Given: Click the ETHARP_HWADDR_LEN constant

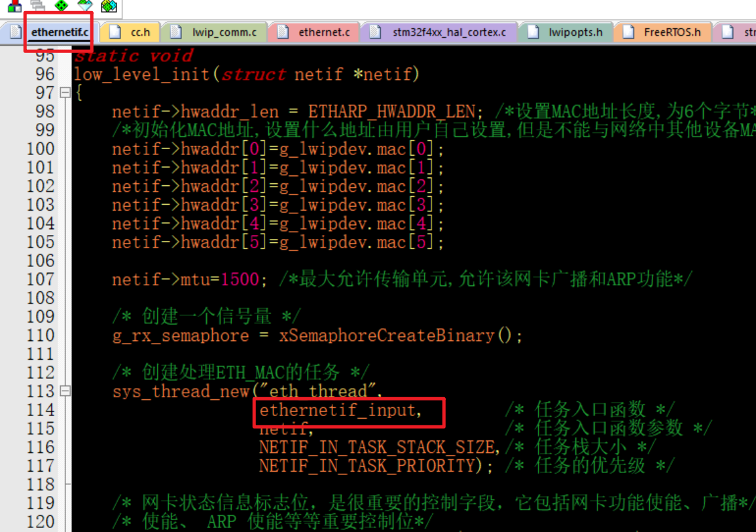Looking at the screenshot, I should 392,112.
